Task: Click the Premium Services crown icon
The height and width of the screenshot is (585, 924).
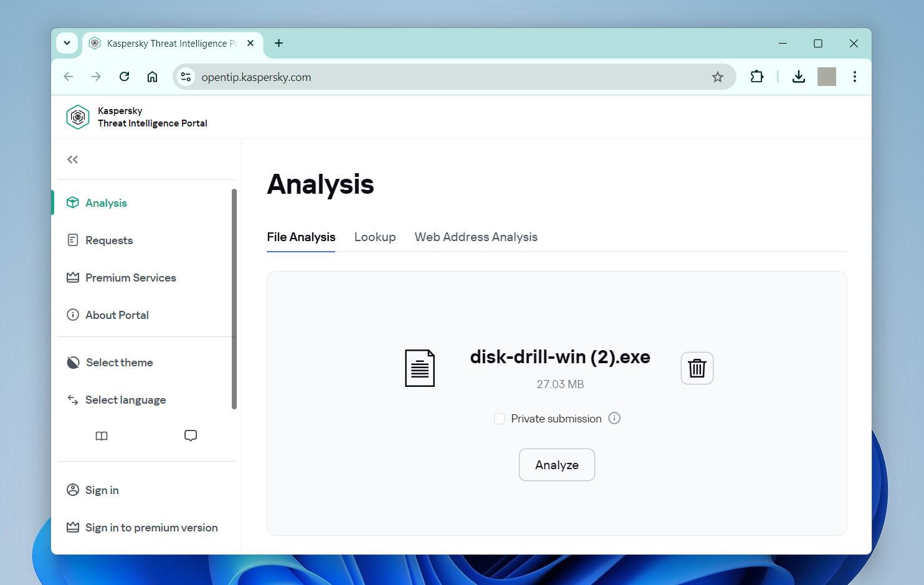Action: pyautogui.click(x=73, y=277)
